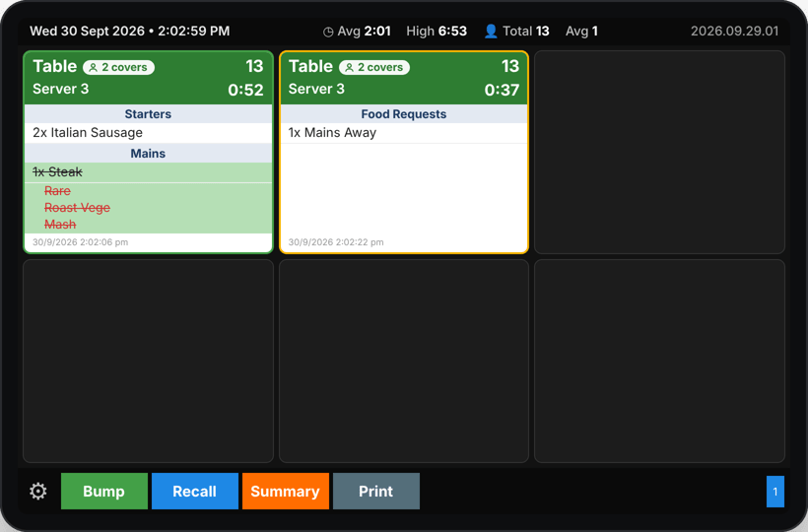This screenshot has width=808, height=532.
Task: Click timestamp 30/9/2026 2:02:22 pm
Action: click(336, 242)
